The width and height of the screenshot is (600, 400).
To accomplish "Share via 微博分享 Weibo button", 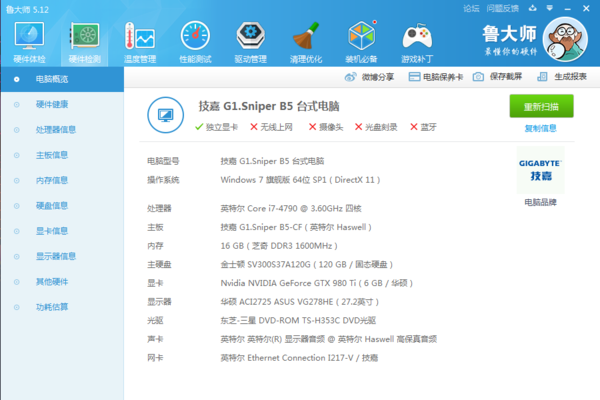I will point(372,77).
